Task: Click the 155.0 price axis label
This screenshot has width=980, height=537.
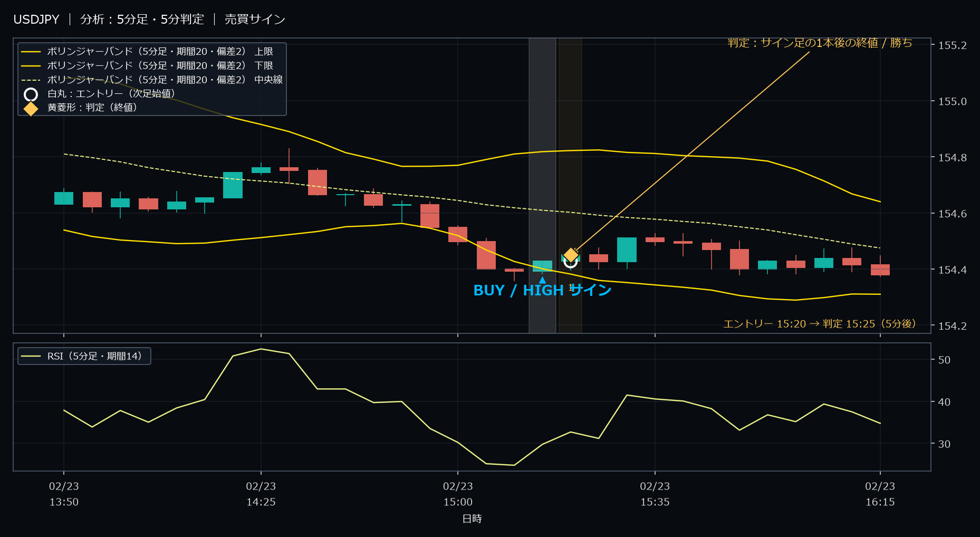Action: tap(953, 101)
